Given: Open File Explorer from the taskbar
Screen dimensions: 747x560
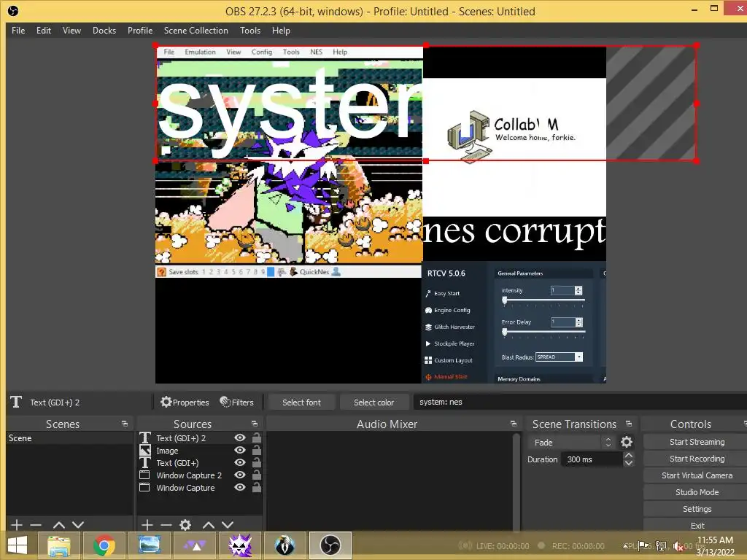Looking at the screenshot, I should [58, 545].
